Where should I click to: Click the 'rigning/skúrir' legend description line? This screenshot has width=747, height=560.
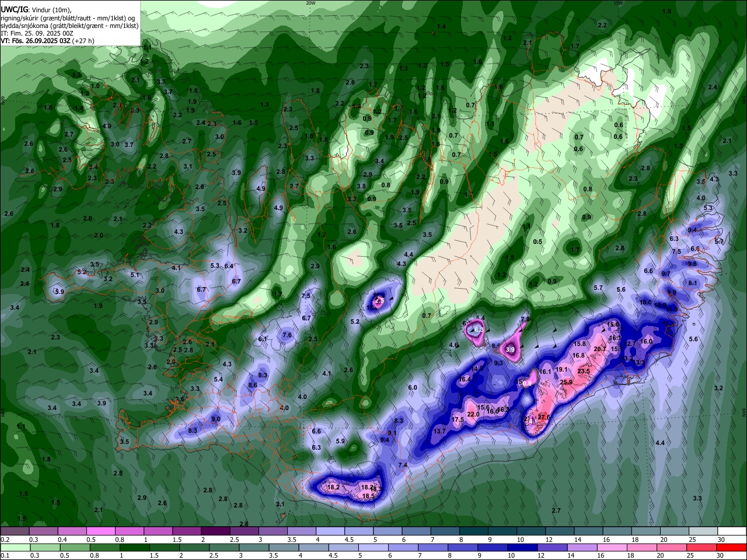click(68, 18)
